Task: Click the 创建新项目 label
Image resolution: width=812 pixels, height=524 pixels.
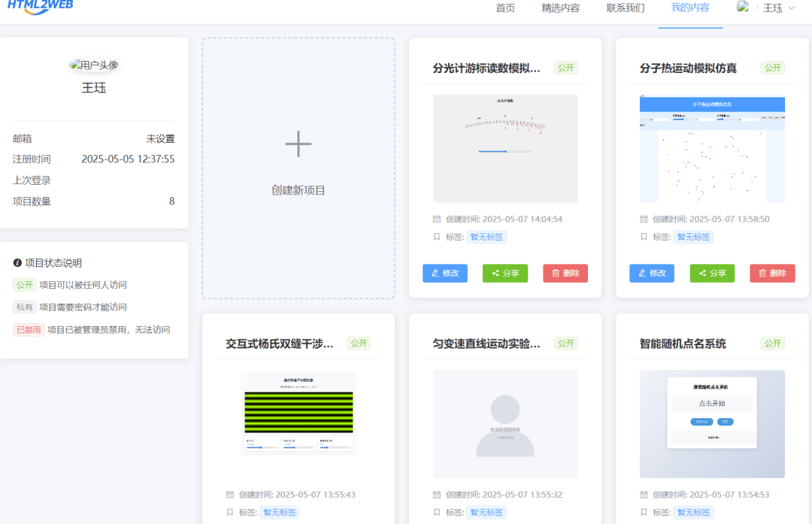Action: point(298,190)
